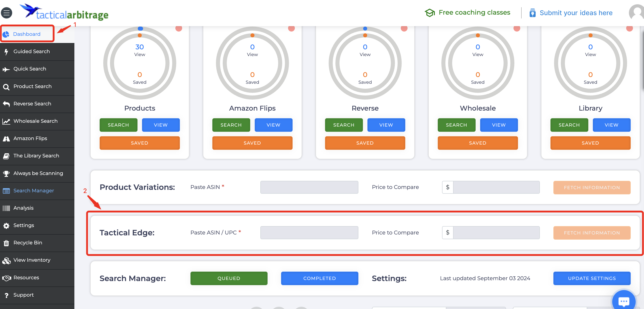Click SAVED under Amazon Flips
The height and width of the screenshot is (309, 644).
[x=252, y=143]
